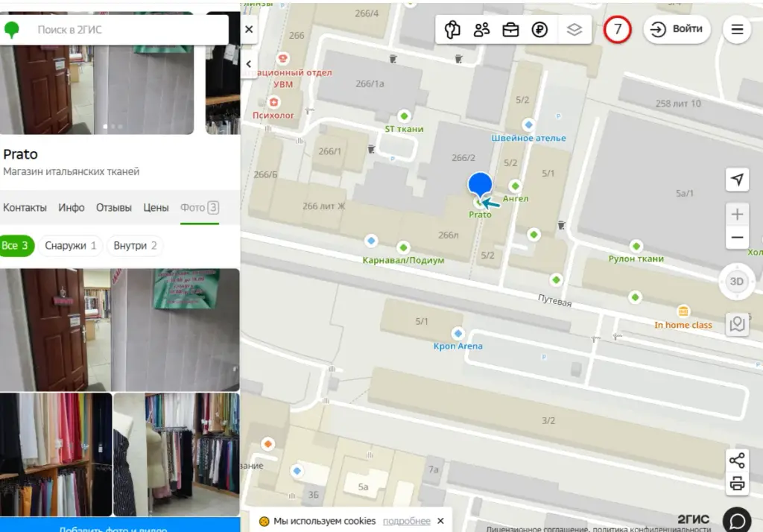Open the mannequin with fabrics photo
Image resolution: width=763 pixels, height=532 pixels.
point(177,454)
